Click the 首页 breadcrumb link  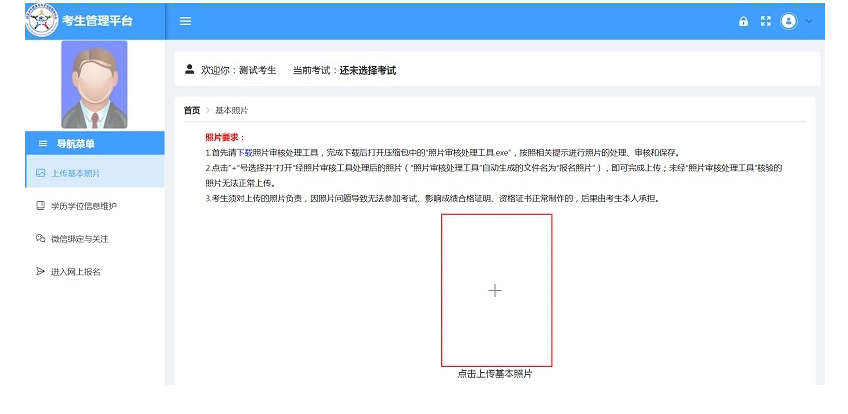tap(191, 110)
